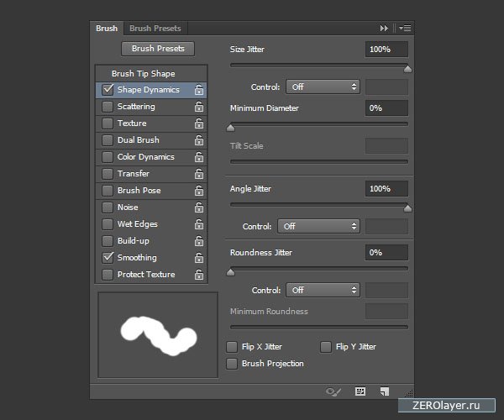
Task: Enable the Color Dynamics checkbox
Action: [108, 157]
